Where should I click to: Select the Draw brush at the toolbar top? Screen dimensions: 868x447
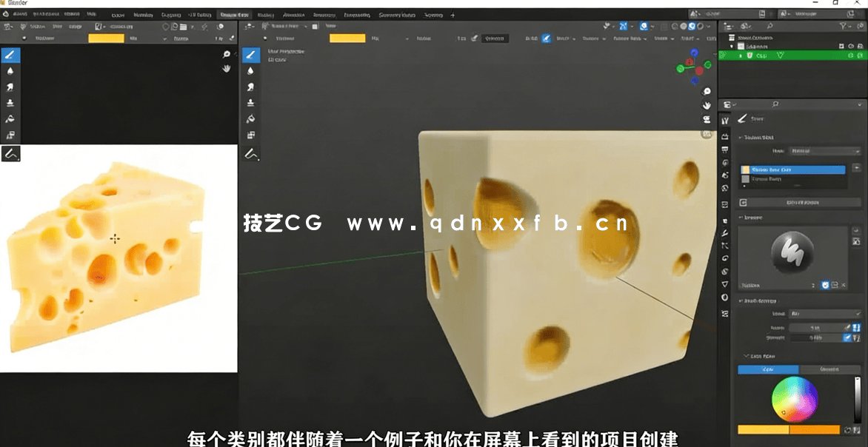(11, 55)
